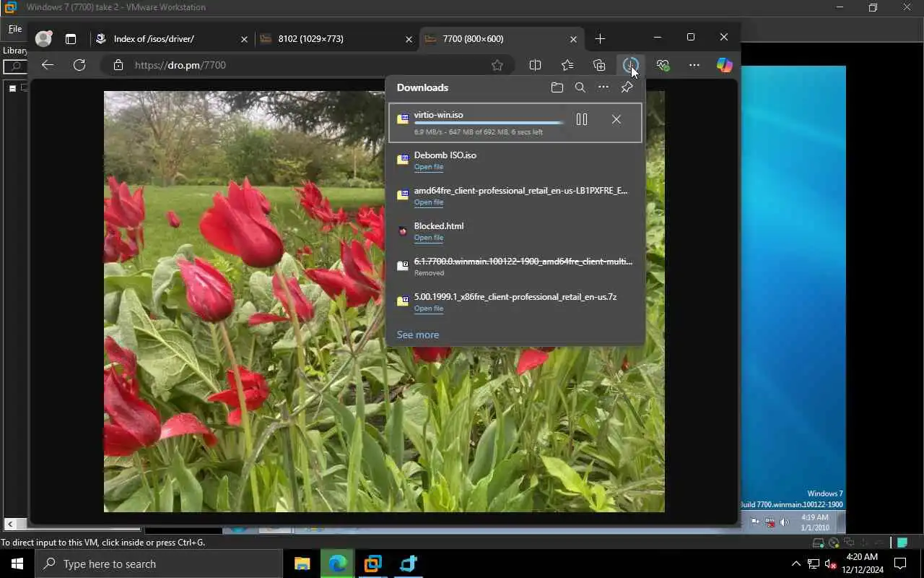Open Windows 7 guest Action Center flag
This screenshot has width=924, height=578.
(755, 522)
